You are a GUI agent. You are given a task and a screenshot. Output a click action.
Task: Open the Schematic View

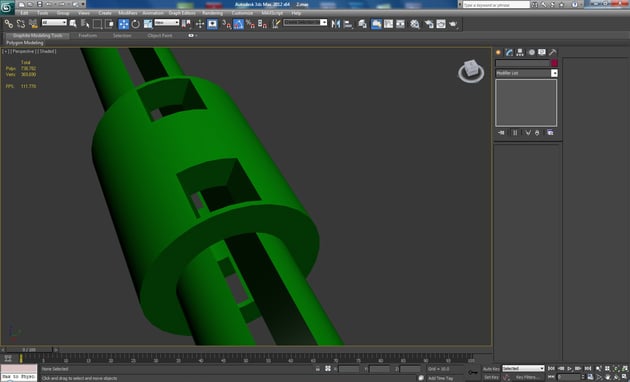400,24
